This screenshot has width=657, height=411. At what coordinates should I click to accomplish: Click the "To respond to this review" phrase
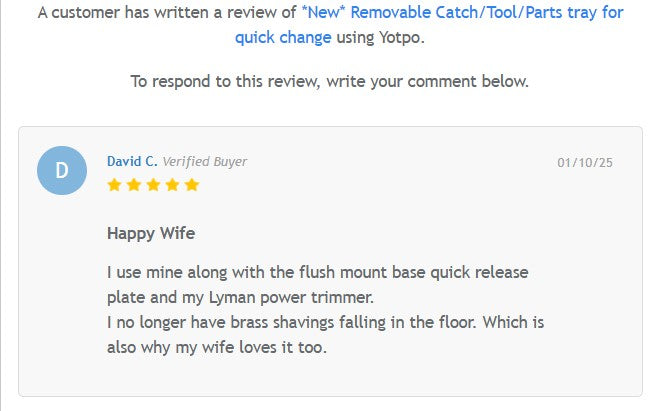point(223,81)
